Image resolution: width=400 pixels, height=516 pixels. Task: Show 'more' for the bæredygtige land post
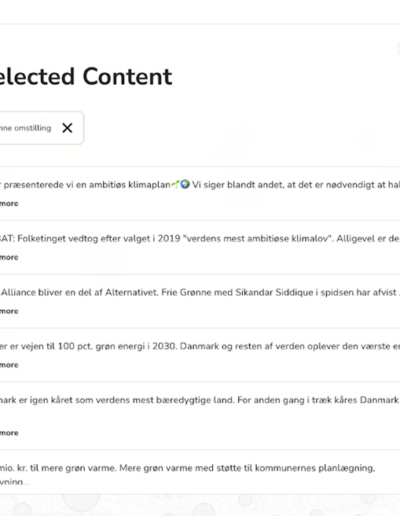9,433
